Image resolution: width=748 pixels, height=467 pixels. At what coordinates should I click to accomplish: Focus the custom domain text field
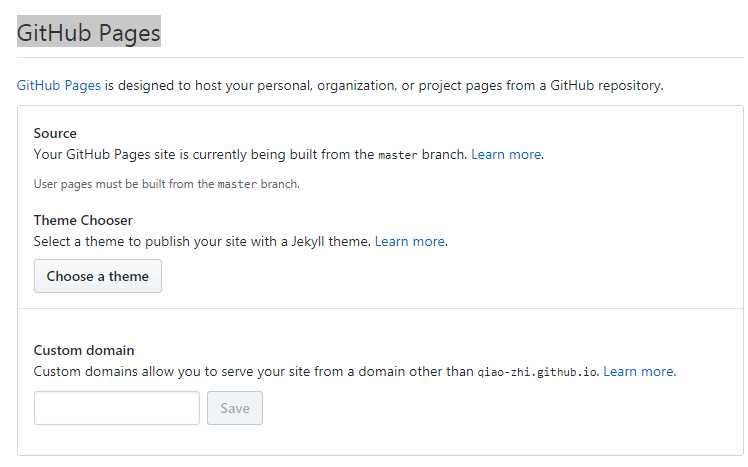click(x=116, y=408)
